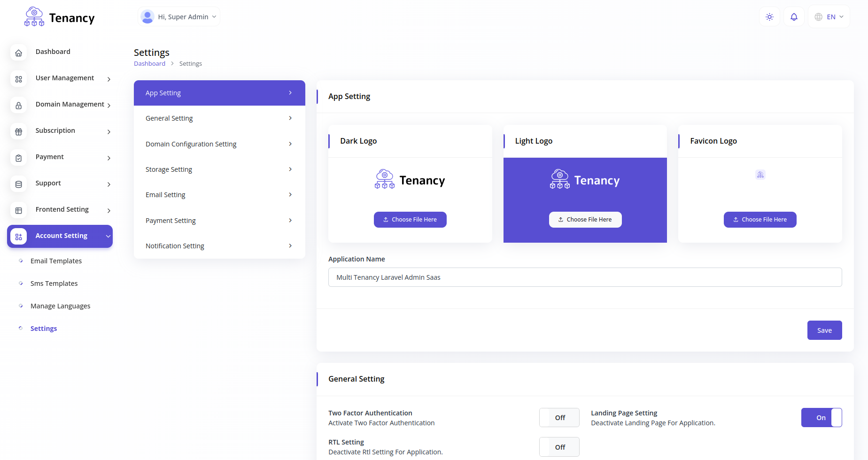The width and height of the screenshot is (868, 460).
Task: Toggle light mode sun icon
Action: (769, 17)
